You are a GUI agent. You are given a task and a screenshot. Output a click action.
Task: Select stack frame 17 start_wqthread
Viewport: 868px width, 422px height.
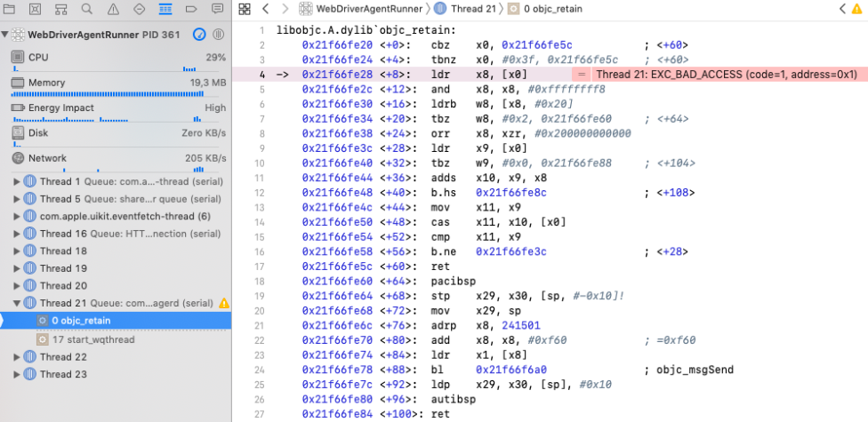tap(116, 339)
